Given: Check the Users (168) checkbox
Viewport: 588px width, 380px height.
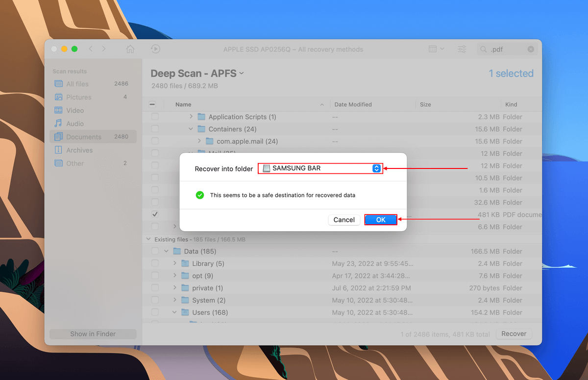Looking at the screenshot, I should point(155,312).
